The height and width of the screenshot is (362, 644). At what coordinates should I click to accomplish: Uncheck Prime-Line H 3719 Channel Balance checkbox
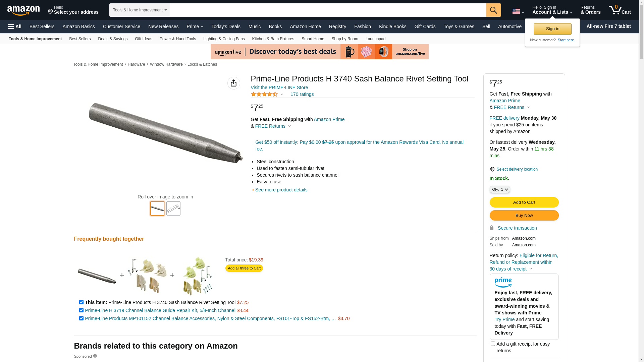(x=81, y=310)
